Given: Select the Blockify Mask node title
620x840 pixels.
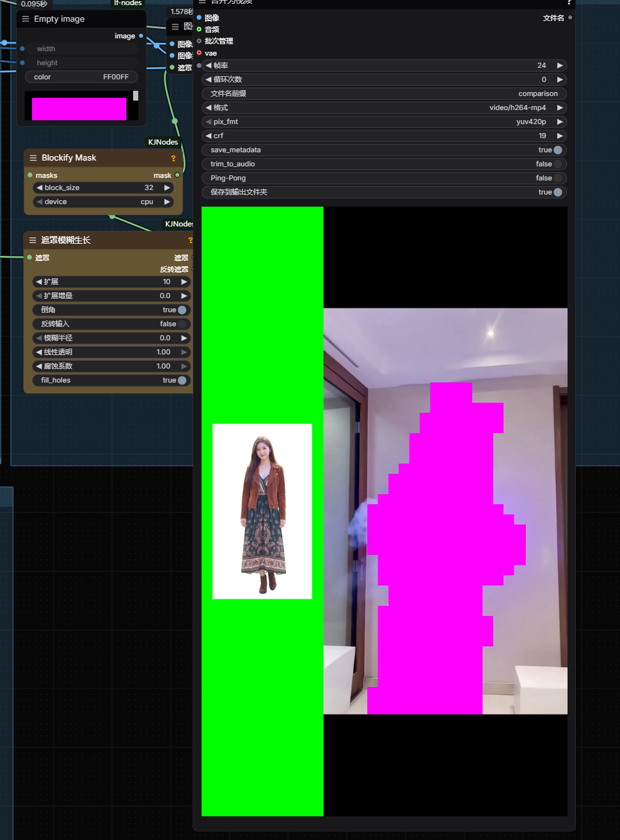Looking at the screenshot, I should click(69, 158).
